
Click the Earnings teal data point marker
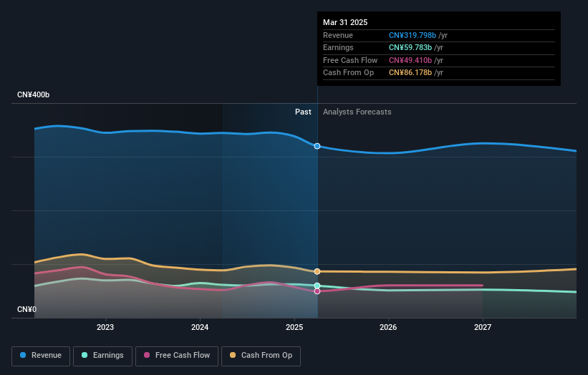point(317,286)
